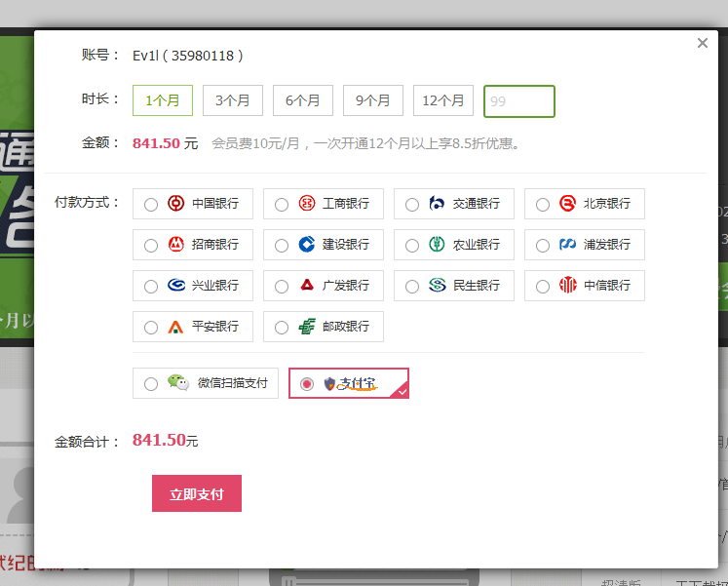Click the Alipay 支付宝 logo
Viewport: 728px width, 586px height.
click(x=351, y=383)
